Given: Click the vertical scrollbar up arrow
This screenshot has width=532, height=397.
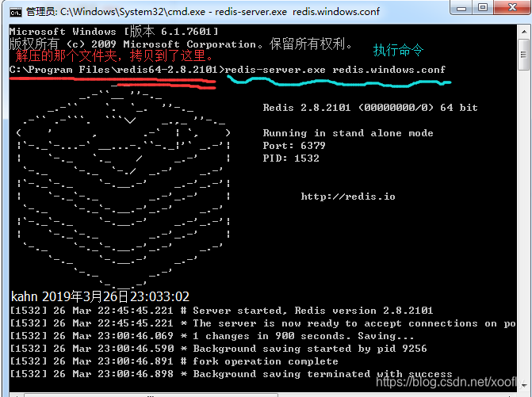Looking at the screenshot, I should click(x=524, y=32).
